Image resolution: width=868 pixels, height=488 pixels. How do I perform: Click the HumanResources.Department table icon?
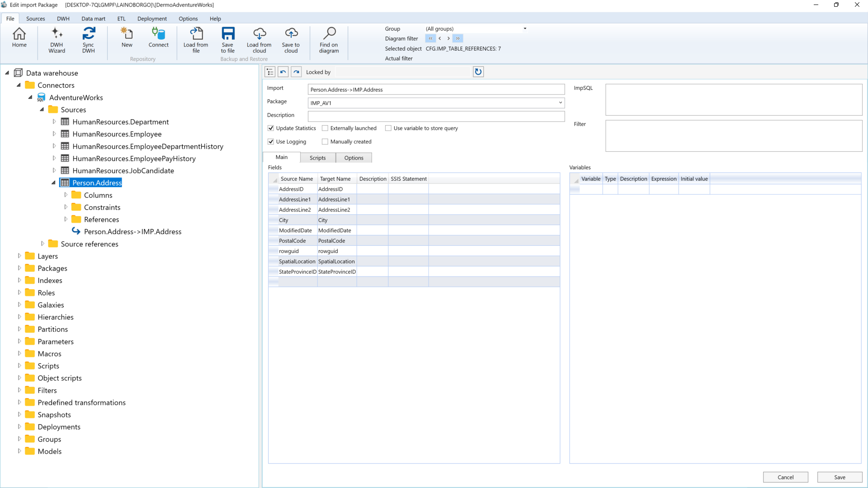65,122
